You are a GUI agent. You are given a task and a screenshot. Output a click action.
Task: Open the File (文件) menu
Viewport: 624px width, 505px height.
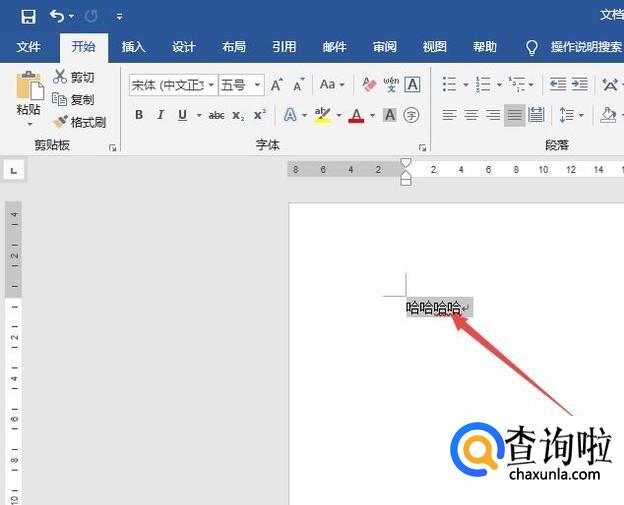(29, 47)
